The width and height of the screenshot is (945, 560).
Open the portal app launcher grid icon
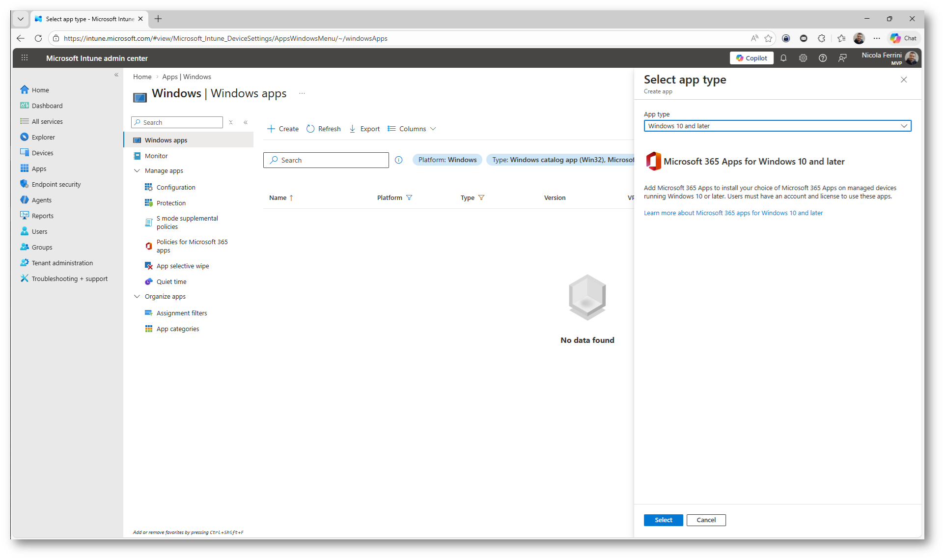[x=25, y=58]
